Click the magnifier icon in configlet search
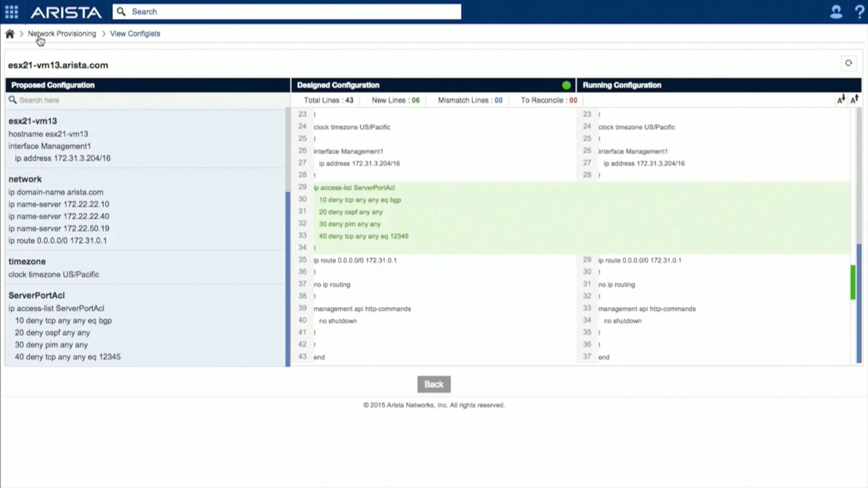This screenshot has height=488, width=868. [x=13, y=100]
